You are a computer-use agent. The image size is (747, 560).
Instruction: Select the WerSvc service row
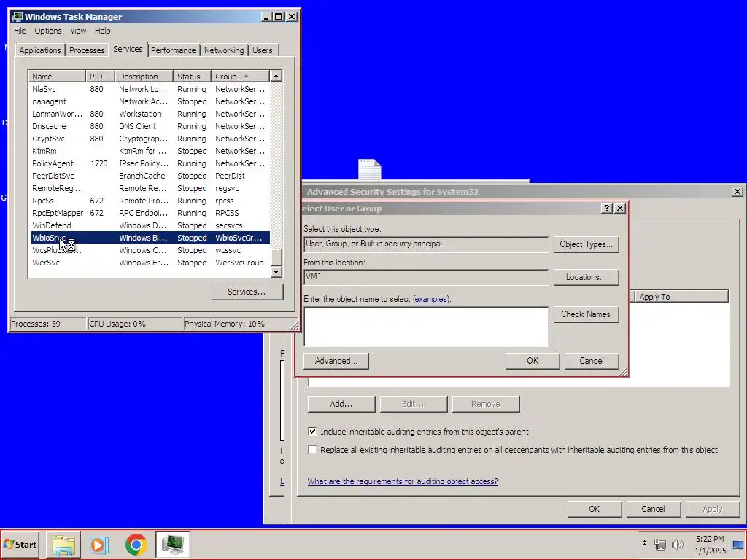tap(150, 262)
